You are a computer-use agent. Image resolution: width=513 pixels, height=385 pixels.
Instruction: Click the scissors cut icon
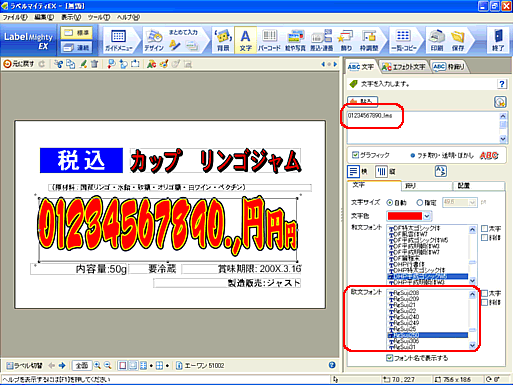click(x=59, y=64)
